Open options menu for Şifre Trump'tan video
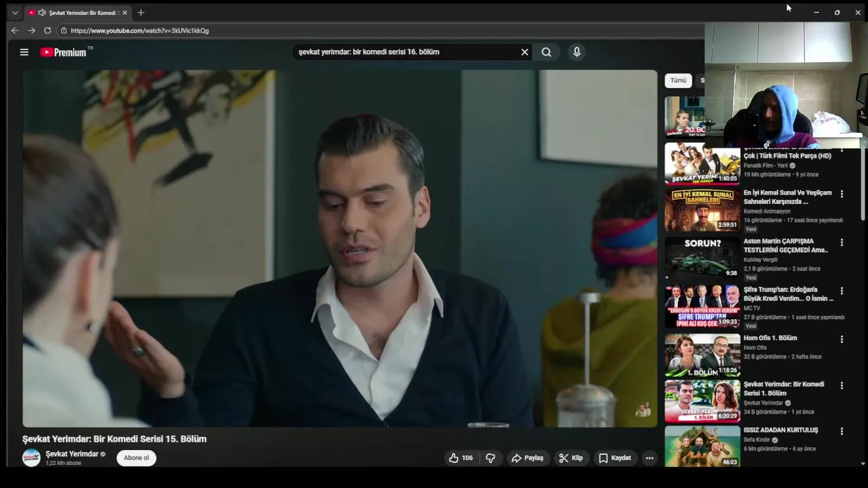This screenshot has width=868, height=488. pyautogui.click(x=842, y=291)
